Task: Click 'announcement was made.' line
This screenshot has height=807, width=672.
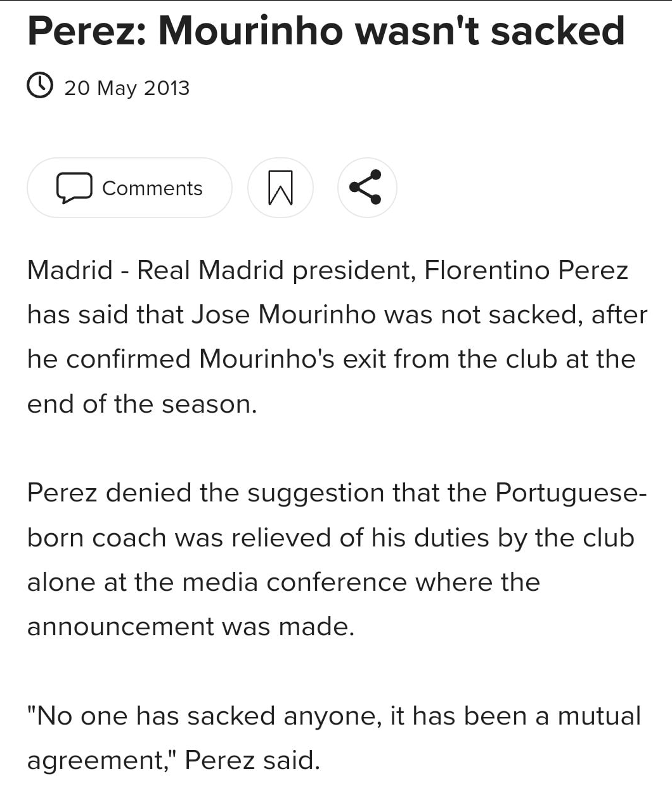Action: coord(191,626)
